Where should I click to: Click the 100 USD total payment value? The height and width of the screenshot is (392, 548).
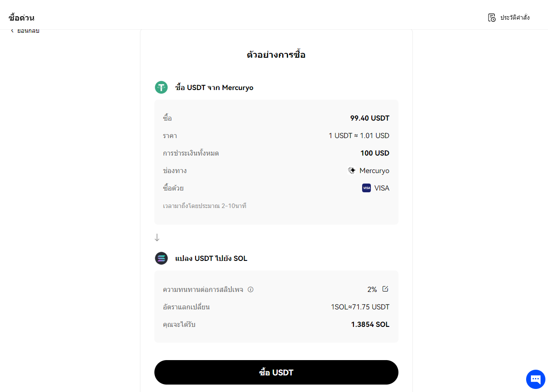coord(375,153)
